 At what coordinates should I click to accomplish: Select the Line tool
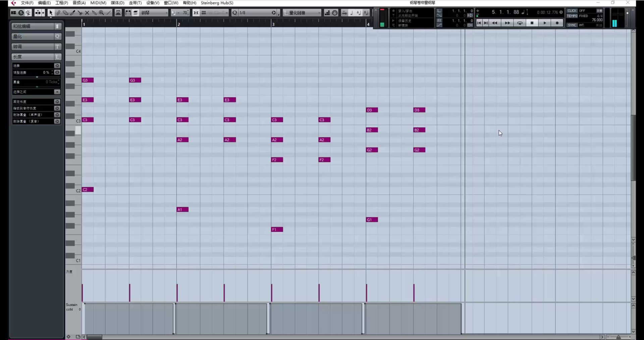pos(109,13)
